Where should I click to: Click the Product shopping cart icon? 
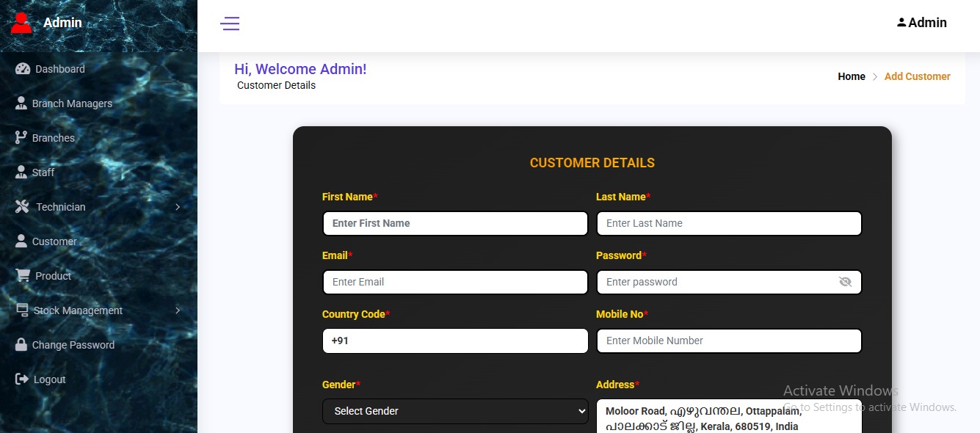pyautogui.click(x=22, y=276)
